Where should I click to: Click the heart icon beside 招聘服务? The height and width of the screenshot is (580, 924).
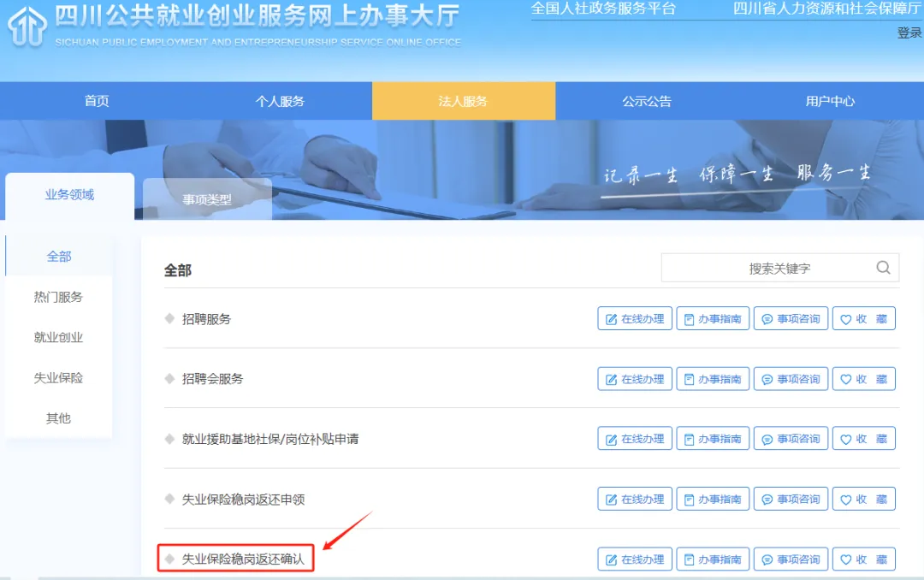tap(846, 318)
